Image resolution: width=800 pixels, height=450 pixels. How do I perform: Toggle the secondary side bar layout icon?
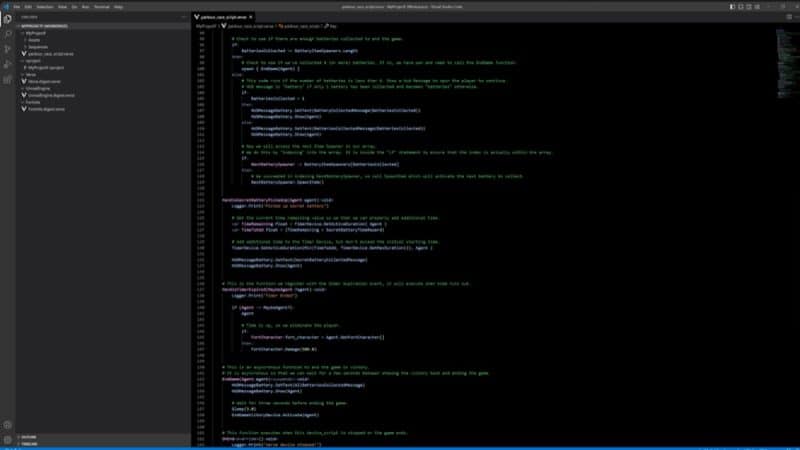pyautogui.click(x=749, y=7)
